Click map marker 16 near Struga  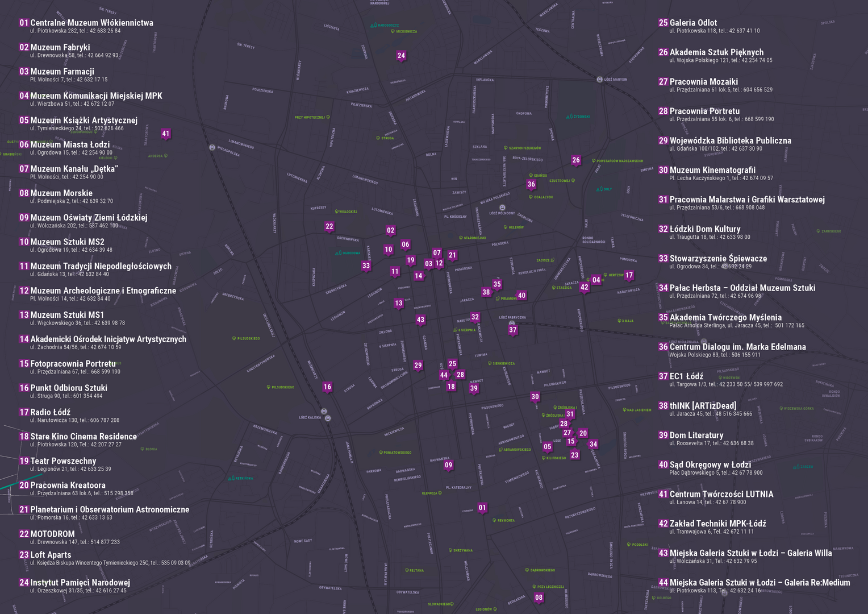click(327, 387)
